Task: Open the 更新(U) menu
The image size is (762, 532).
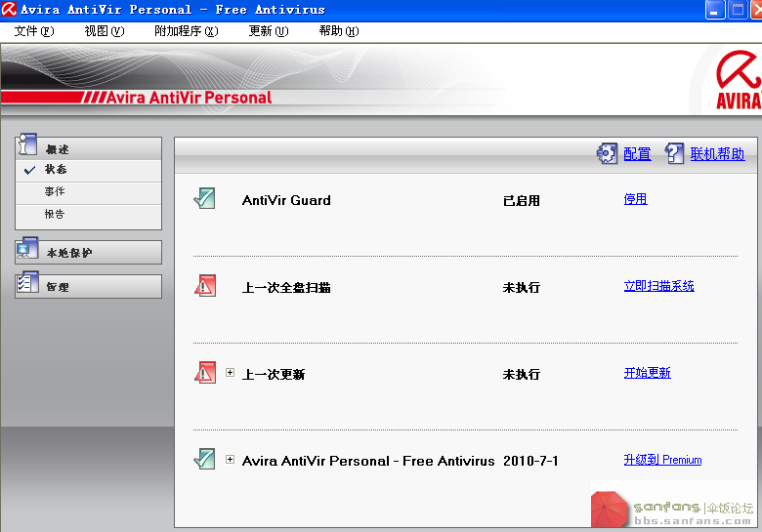Action: pyautogui.click(x=269, y=31)
